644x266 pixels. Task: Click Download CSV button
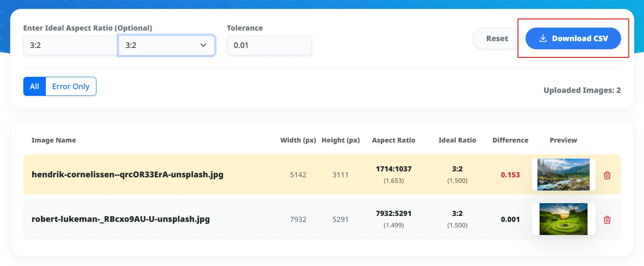pos(573,39)
